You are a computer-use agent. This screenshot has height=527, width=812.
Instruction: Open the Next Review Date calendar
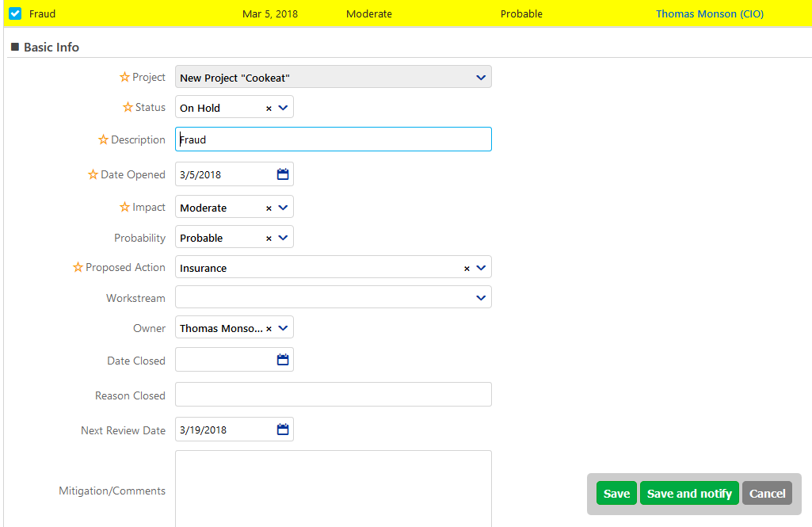coord(283,430)
